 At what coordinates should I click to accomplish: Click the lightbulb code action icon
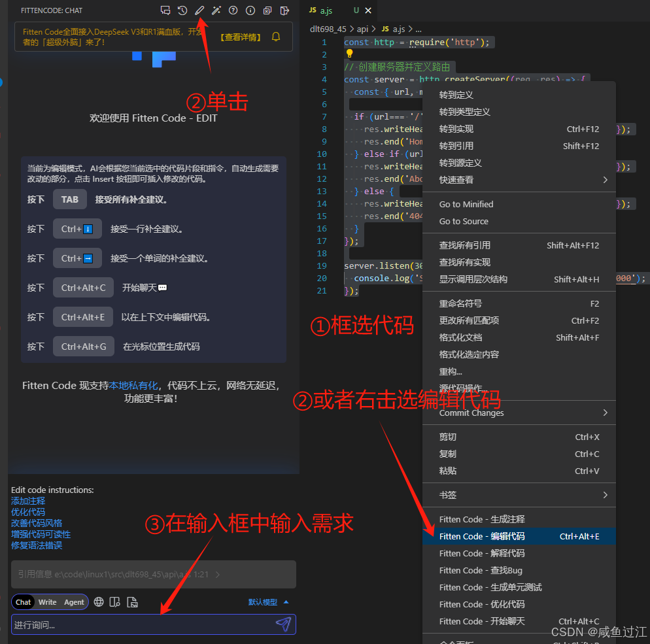pos(349,54)
